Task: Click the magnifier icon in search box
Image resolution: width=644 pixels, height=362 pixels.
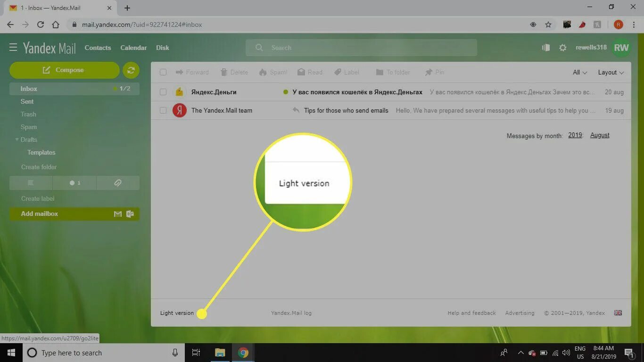Action: 259,48
